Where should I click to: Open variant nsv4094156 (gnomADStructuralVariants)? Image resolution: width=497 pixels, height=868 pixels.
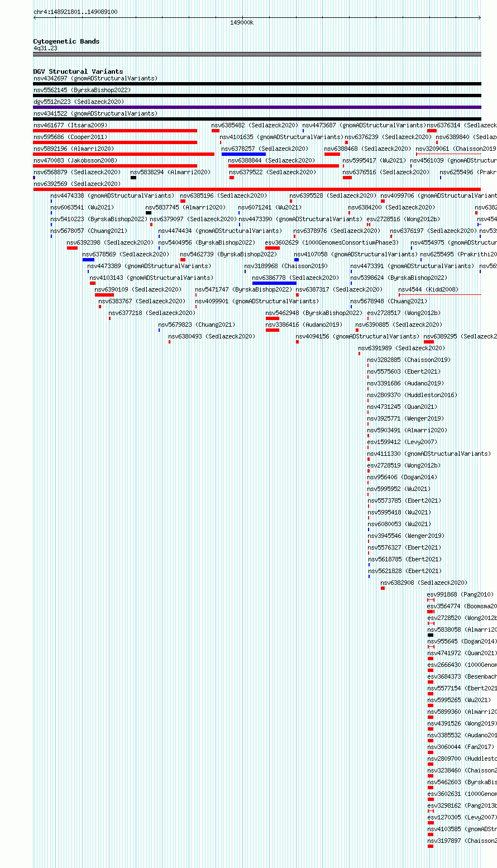click(357, 336)
